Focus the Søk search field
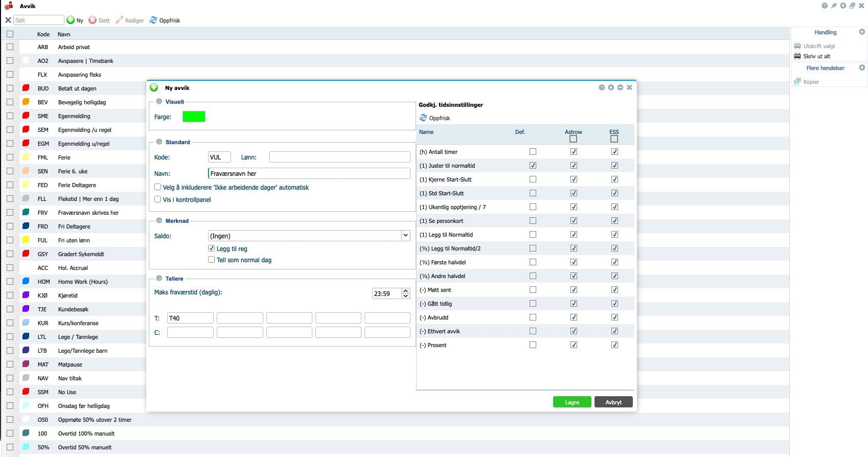 coord(38,20)
